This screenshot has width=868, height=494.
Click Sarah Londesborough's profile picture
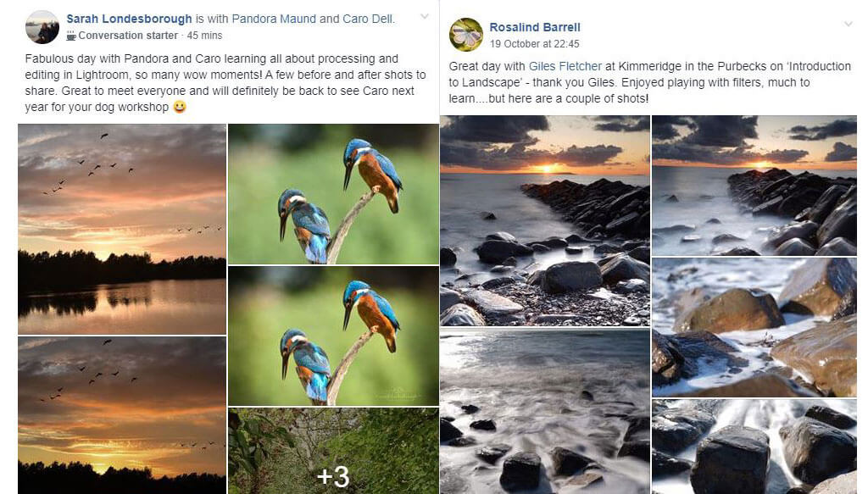(x=42, y=27)
